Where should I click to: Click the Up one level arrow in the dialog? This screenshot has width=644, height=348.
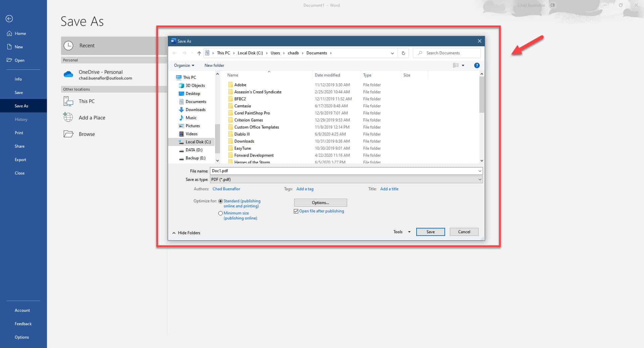(x=199, y=53)
